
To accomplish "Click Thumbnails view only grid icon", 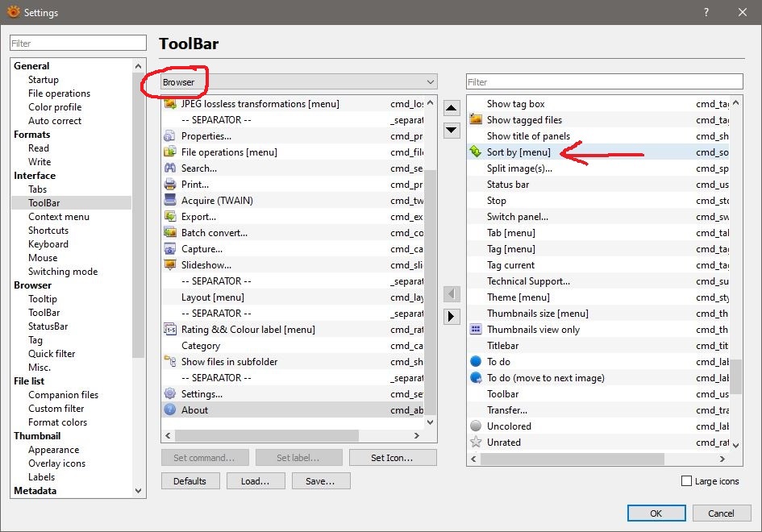I will pos(476,330).
